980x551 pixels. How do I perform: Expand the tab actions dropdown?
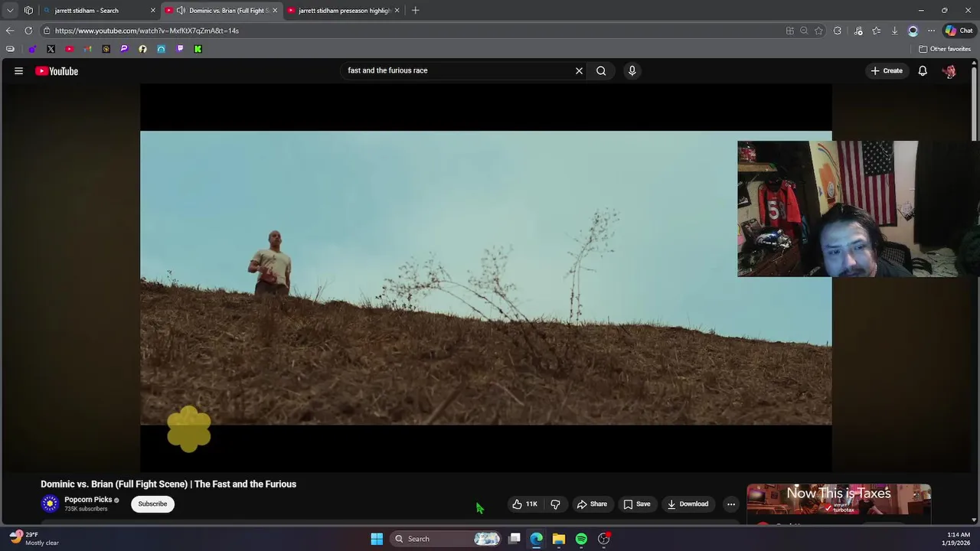coord(10,10)
